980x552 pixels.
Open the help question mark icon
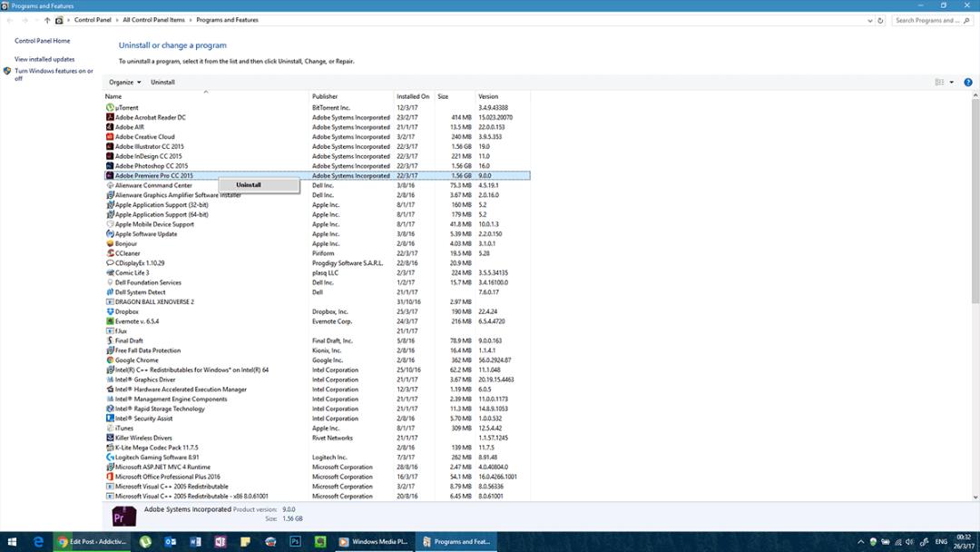tap(967, 82)
